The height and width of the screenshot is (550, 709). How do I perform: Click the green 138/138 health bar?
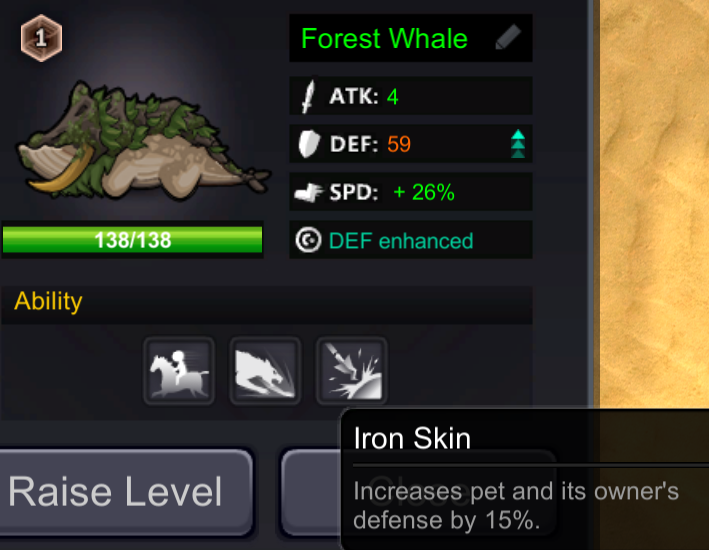pyautogui.click(x=132, y=240)
